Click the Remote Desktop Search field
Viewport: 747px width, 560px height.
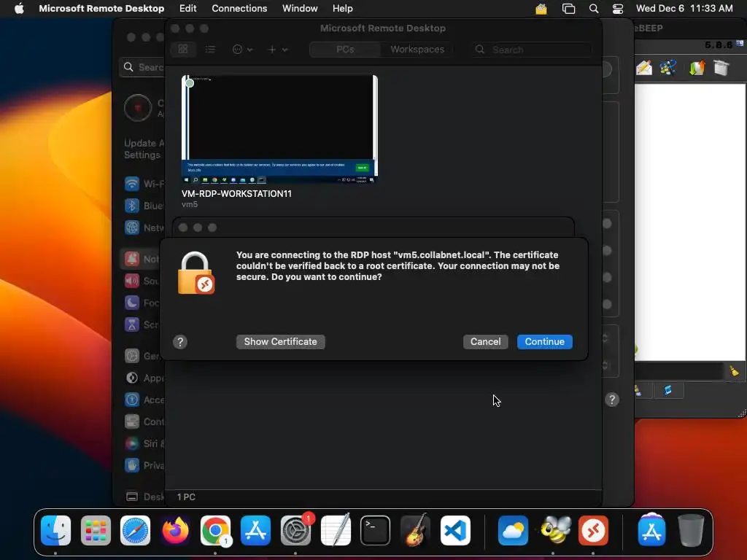(x=532, y=50)
